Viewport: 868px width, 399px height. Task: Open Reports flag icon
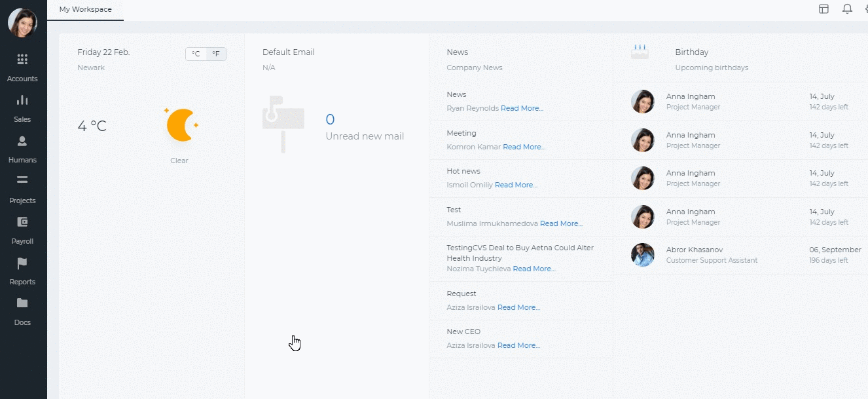click(x=22, y=263)
